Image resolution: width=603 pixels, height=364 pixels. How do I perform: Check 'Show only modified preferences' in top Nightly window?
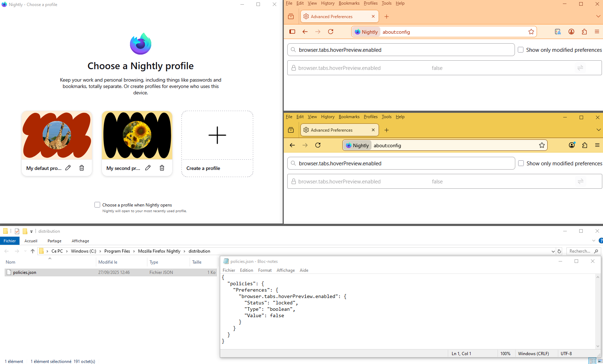[521, 50]
